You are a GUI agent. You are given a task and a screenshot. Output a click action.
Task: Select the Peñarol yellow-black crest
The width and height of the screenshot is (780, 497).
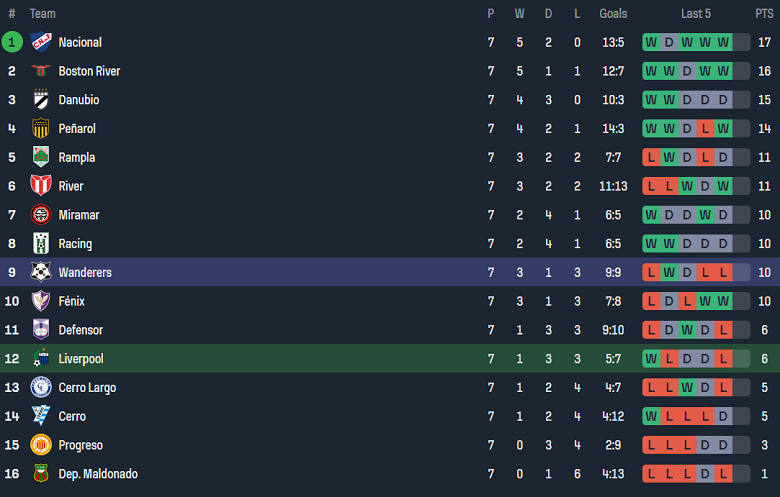[x=41, y=128]
